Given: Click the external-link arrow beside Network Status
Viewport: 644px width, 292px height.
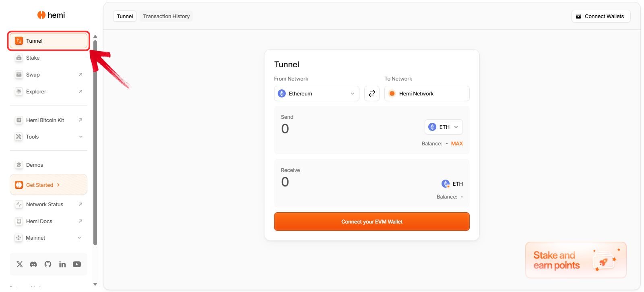Looking at the screenshot, I should pyautogui.click(x=80, y=204).
